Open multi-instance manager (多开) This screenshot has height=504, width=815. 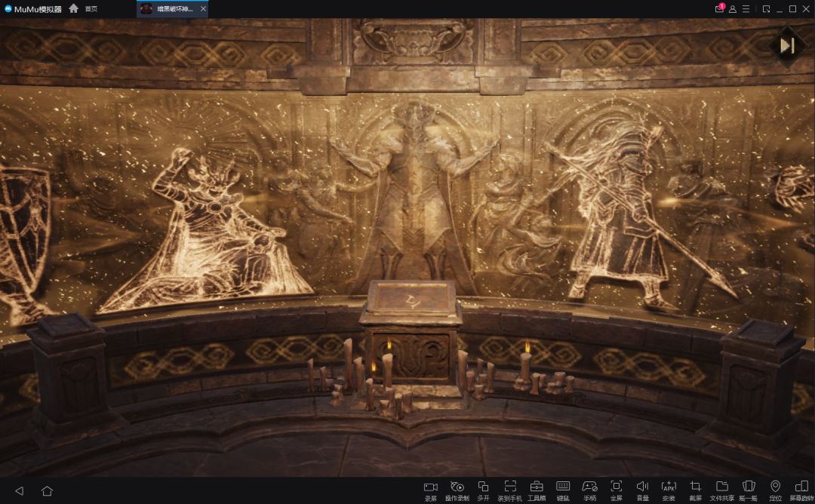(484, 490)
